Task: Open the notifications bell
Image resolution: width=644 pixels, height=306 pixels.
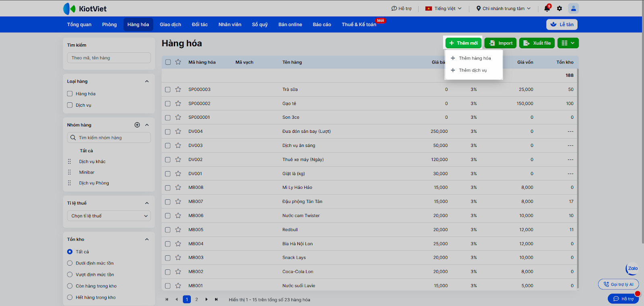Action: [547, 8]
